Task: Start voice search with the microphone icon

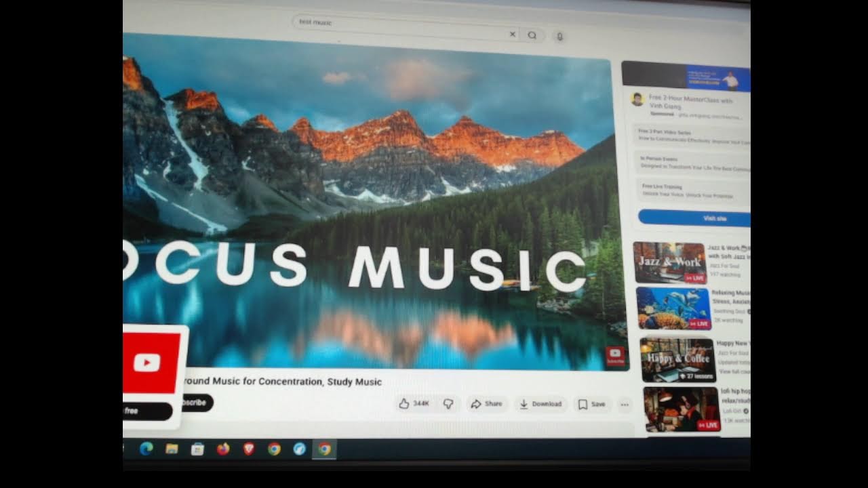Action: click(x=560, y=36)
